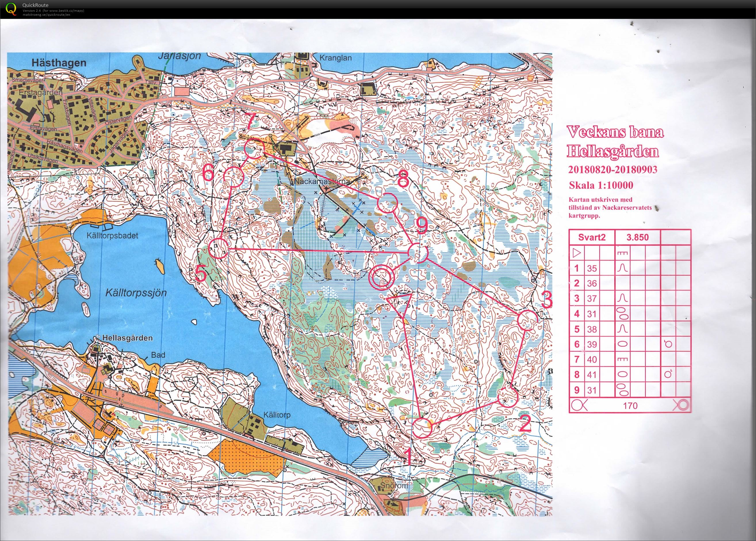
Task: Click the Hellasgården label on map
Action: point(128,338)
